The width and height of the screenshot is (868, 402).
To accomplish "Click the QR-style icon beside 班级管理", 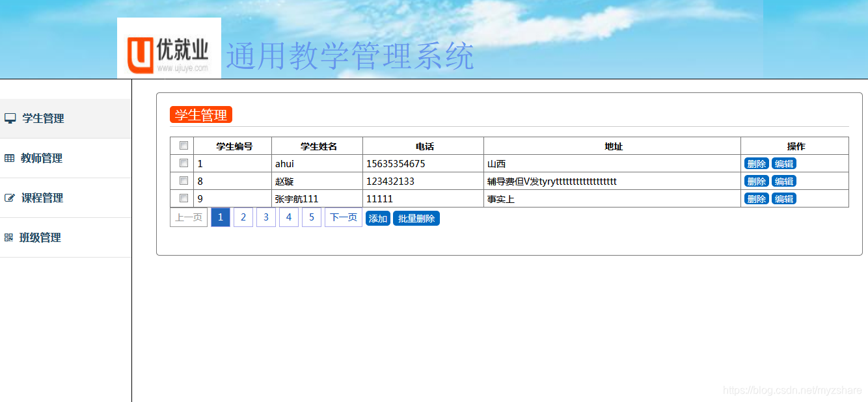I will click(8, 237).
